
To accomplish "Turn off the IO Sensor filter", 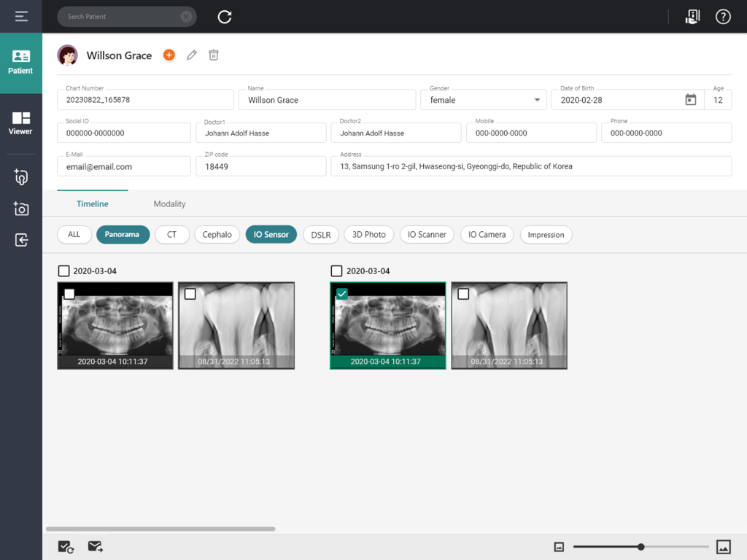I will (x=271, y=234).
